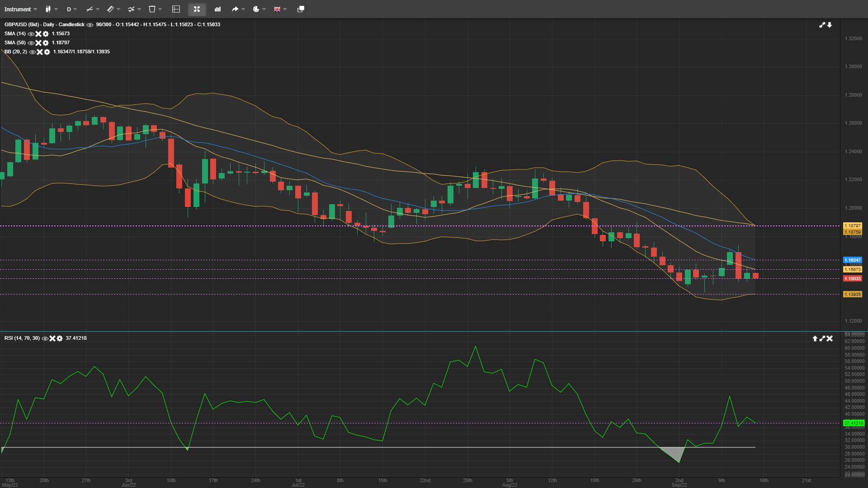Open the UK flag language dropdown
868x488 pixels.
click(x=278, y=9)
